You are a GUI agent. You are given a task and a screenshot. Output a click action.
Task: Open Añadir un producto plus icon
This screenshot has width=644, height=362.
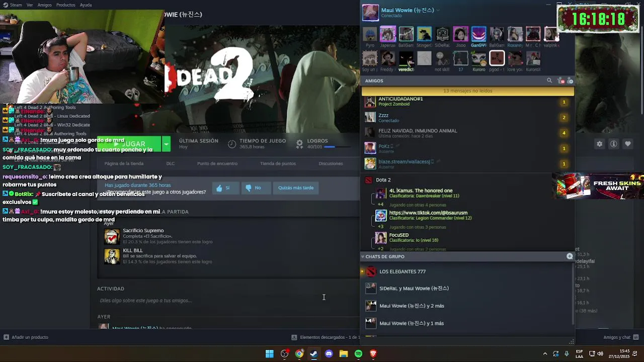(6, 337)
